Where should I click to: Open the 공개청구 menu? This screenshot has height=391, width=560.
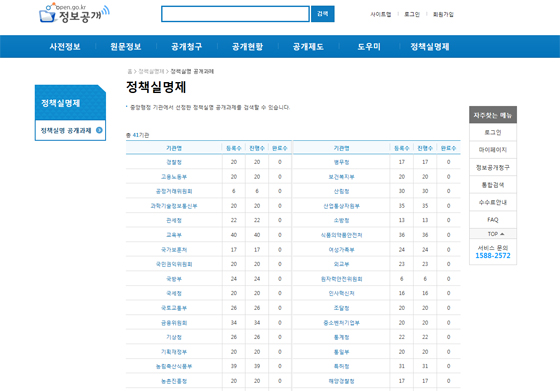[x=186, y=46]
